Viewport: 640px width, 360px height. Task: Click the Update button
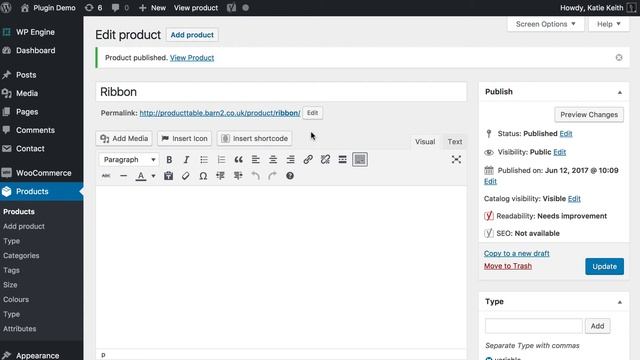[604, 267]
